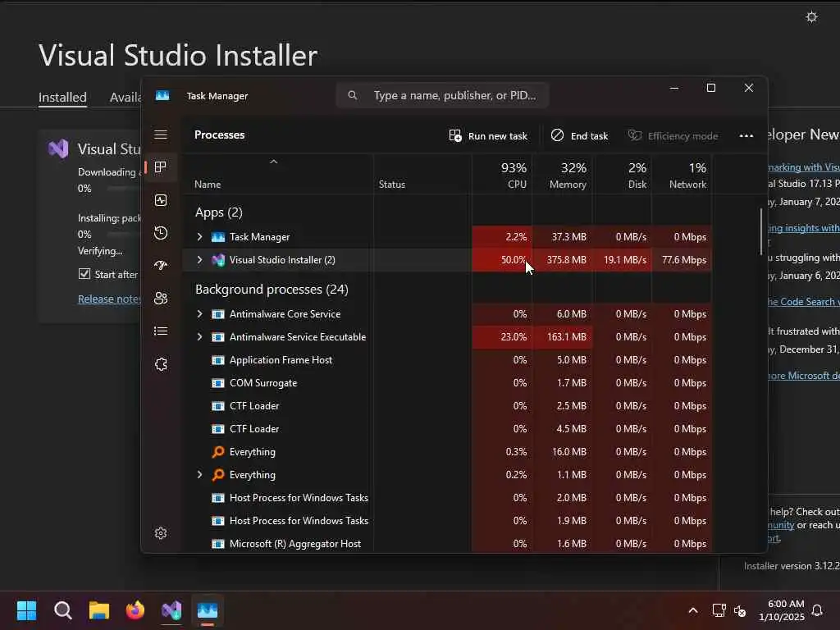This screenshot has width=840, height=630.
Task: Focus the Task Manager search box
Action: (442, 95)
